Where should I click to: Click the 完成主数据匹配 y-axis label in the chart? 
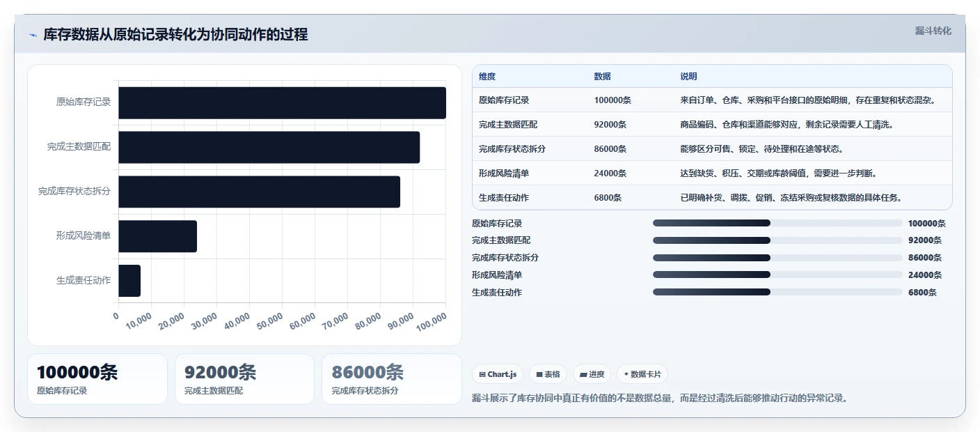pos(79,147)
